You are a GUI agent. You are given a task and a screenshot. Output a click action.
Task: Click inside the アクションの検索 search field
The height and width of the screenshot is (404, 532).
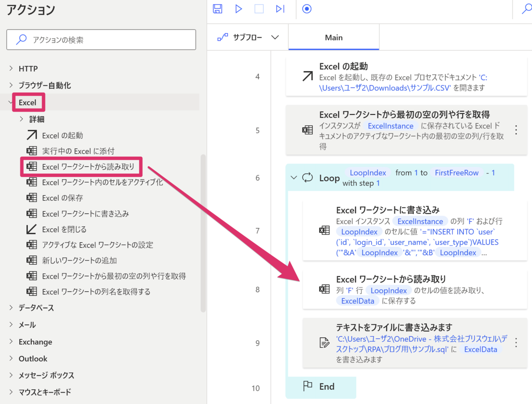pos(101,39)
